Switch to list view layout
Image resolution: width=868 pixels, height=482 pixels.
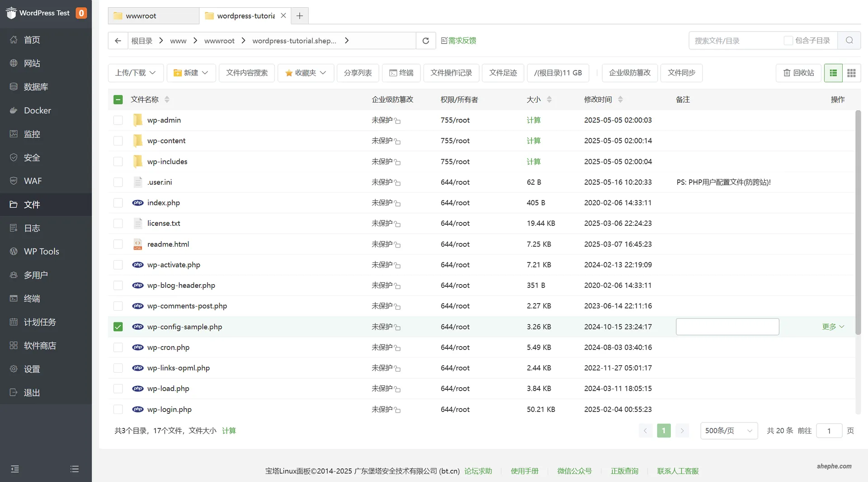pos(833,73)
